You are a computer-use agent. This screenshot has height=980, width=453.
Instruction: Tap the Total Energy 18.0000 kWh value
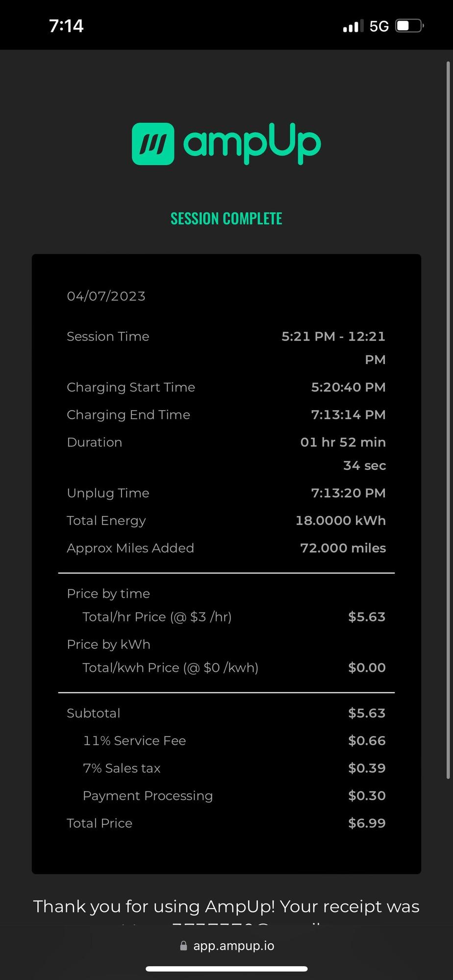(x=340, y=520)
